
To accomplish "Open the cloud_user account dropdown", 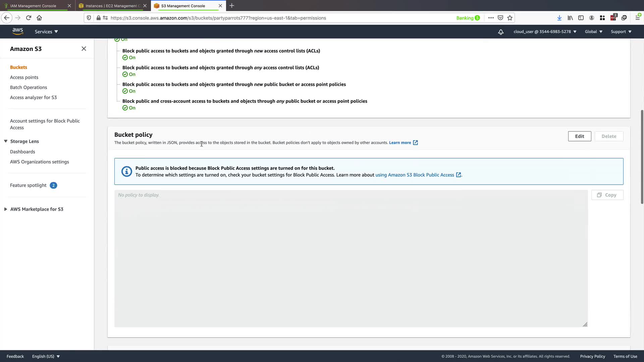I will click(545, 32).
